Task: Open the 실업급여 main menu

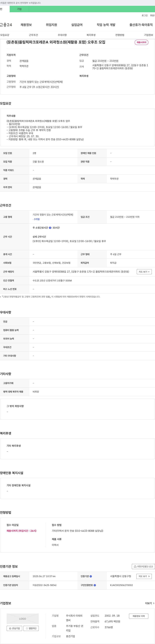Action: pos(77,25)
